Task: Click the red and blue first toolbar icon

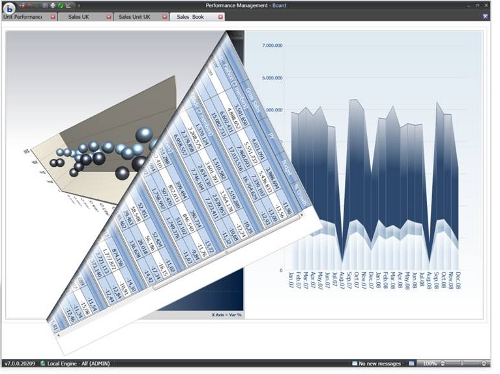Action: (x=22, y=6)
